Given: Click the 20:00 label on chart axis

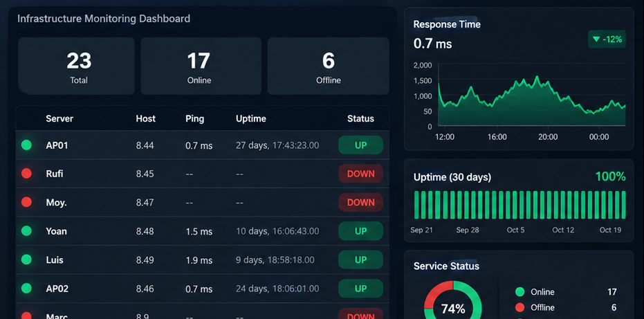Looking at the screenshot, I should tap(547, 137).
